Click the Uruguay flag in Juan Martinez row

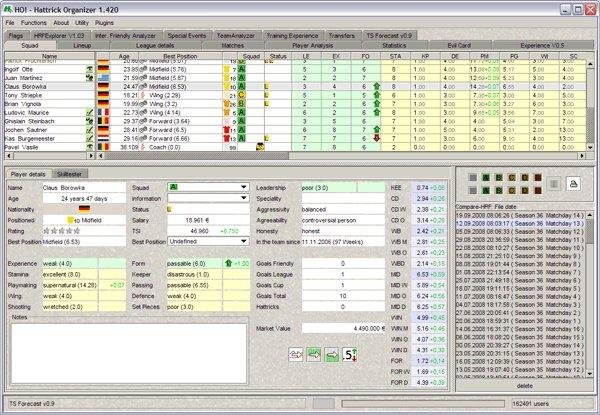click(x=103, y=78)
